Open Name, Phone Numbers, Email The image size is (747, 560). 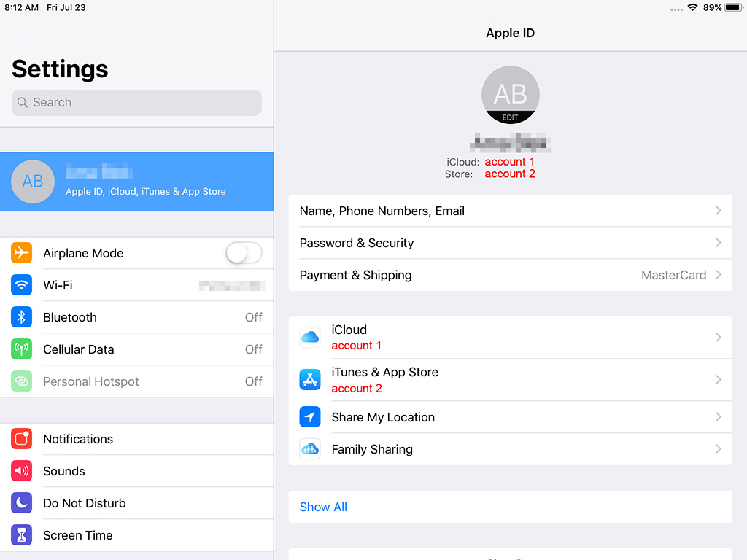click(510, 211)
